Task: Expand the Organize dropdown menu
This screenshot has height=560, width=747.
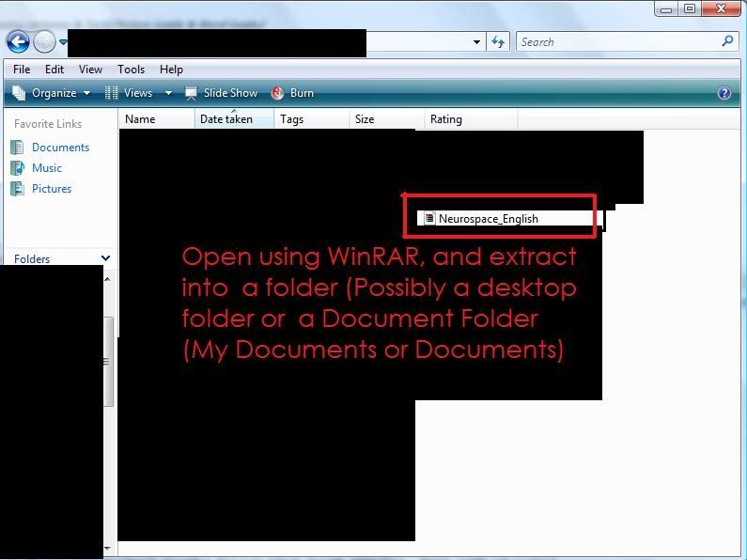Action: [x=52, y=93]
